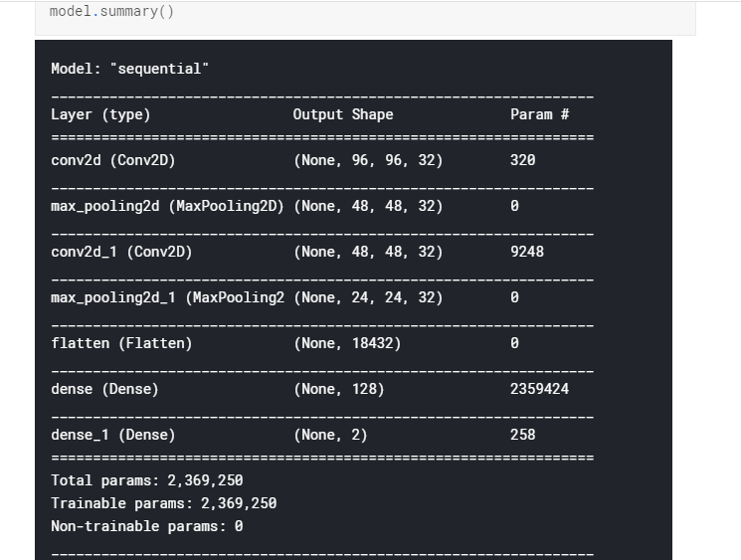This screenshot has height=560, width=741.
Task: Click output shape (None, 96, 96, 32)
Action: click(368, 161)
